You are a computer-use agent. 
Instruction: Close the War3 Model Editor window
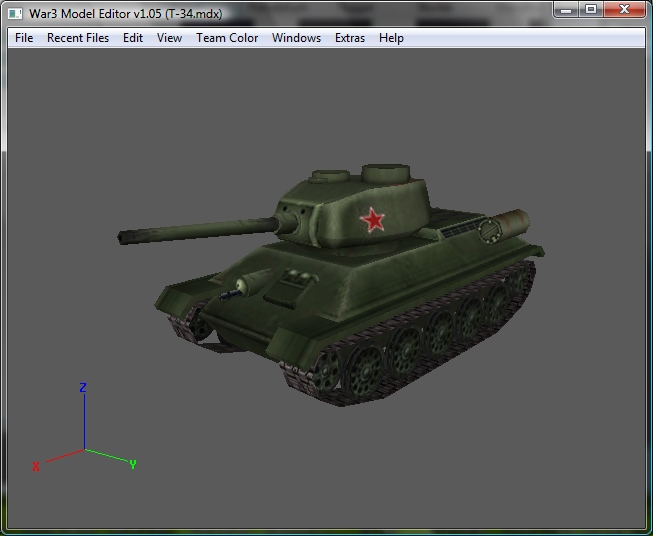[624, 10]
